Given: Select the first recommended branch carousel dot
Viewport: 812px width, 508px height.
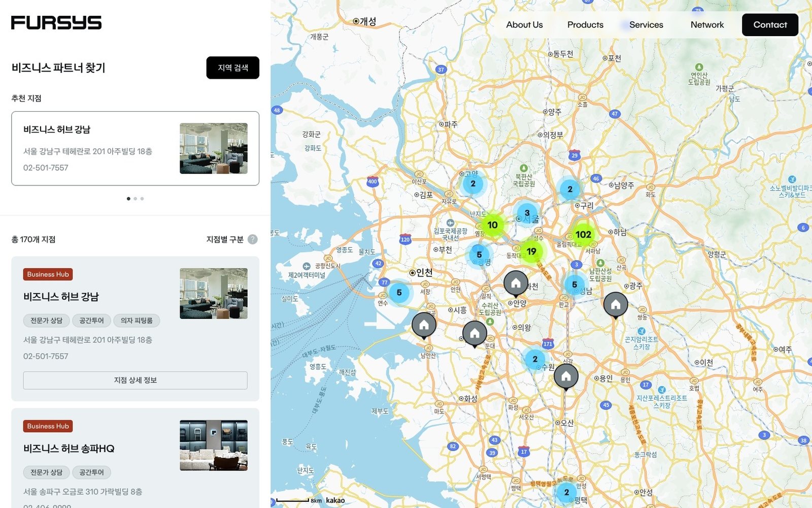Looking at the screenshot, I should coord(128,199).
